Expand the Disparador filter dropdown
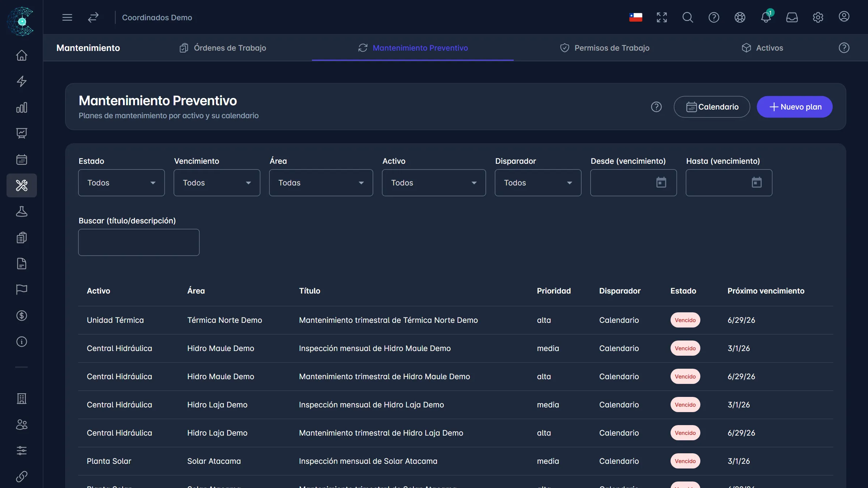Image resolution: width=868 pixels, height=488 pixels. click(538, 183)
